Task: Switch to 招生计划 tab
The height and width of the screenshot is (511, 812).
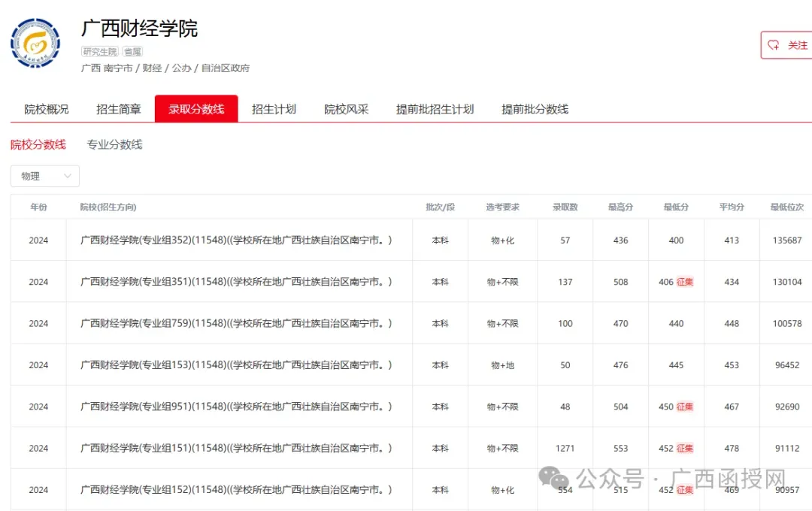Action: click(274, 109)
